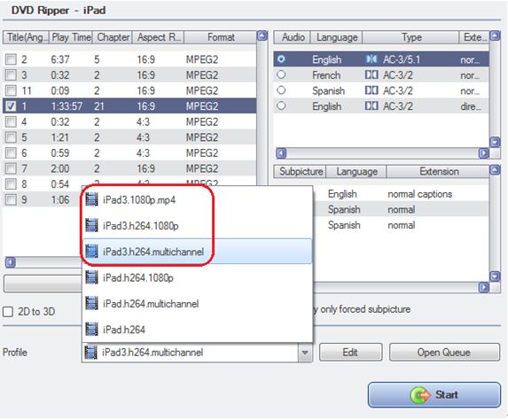
Task: Select English normal captions subpicture row
Action: pyautogui.click(x=401, y=194)
